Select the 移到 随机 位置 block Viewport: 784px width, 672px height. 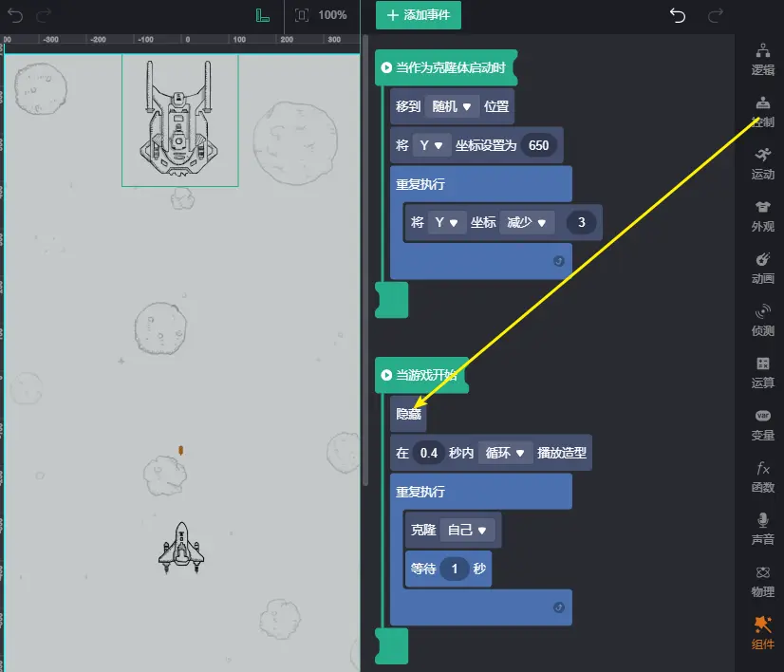(452, 106)
